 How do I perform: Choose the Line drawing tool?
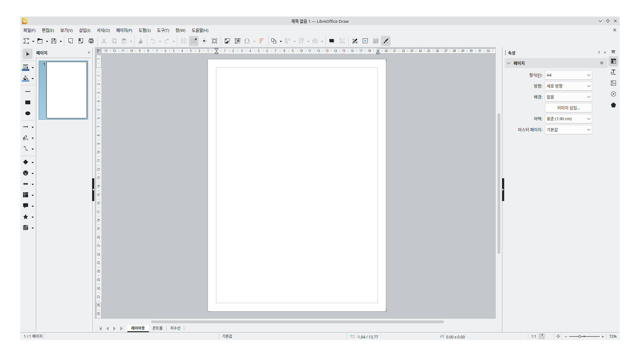28,91
